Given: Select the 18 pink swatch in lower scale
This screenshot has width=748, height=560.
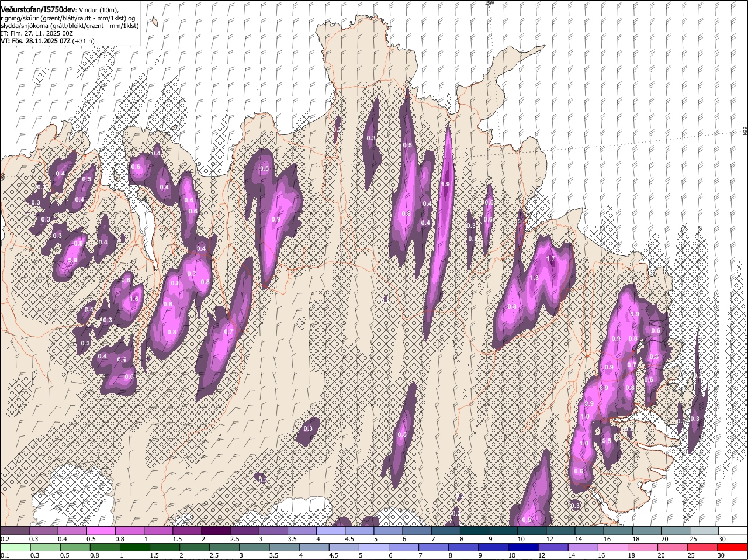Looking at the screenshot, I should (643, 547).
